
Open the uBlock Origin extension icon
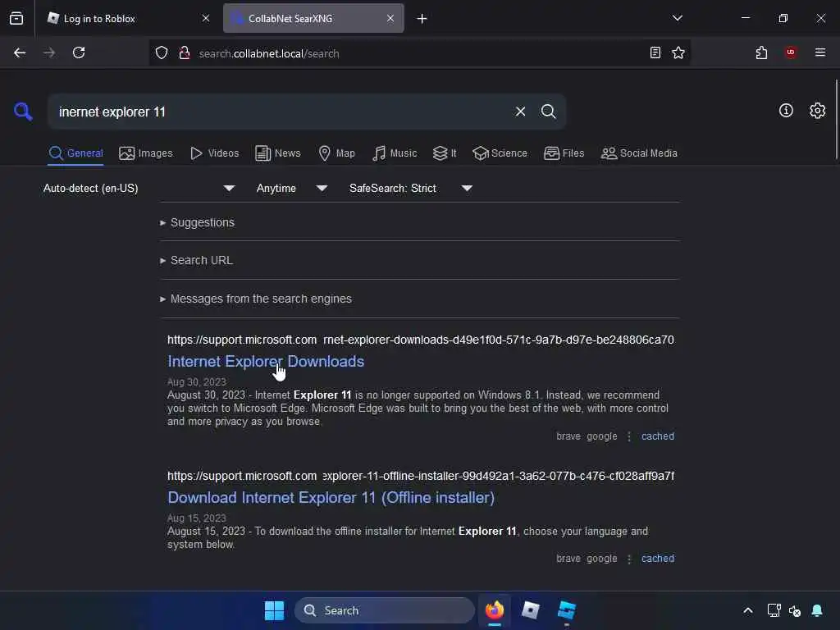coord(790,52)
